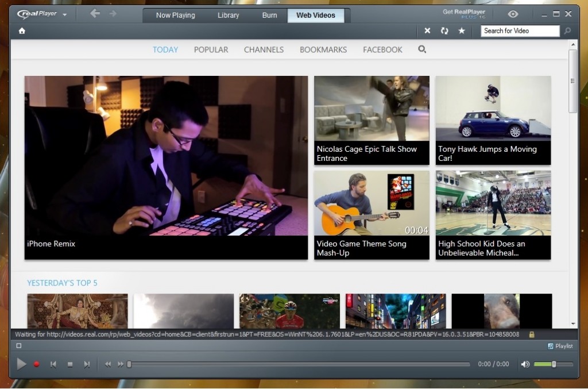Open Nicolas Cage Epic Talk Show Entrance video

click(x=372, y=120)
